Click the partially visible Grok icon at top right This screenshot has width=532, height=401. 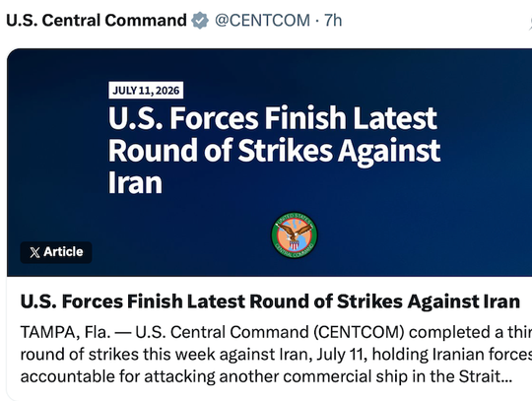(x=530, y=21)
